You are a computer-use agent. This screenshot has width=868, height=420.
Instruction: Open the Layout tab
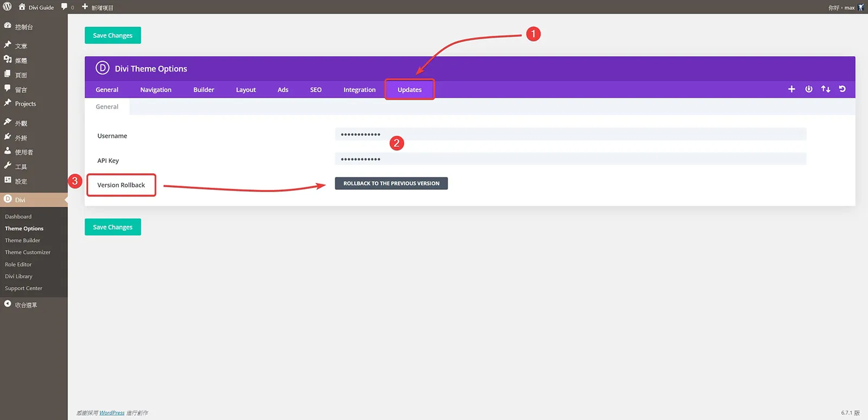(x=246, y=90)
